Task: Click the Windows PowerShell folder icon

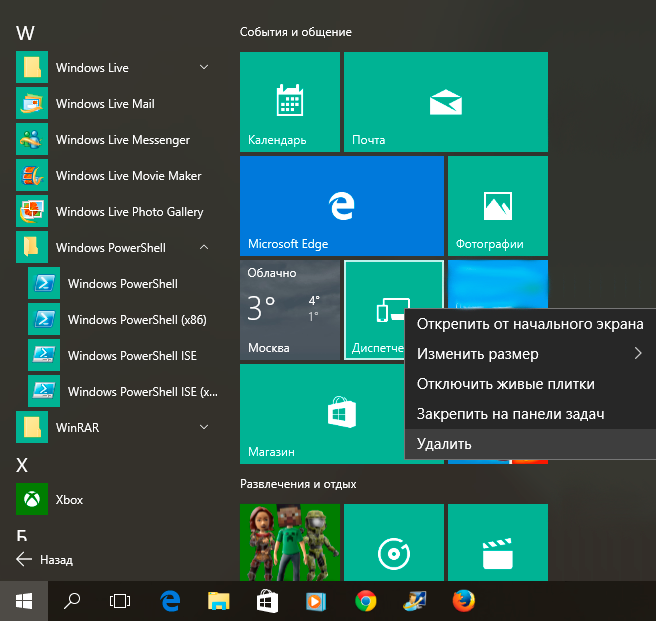Action: [x=32, y=247]
